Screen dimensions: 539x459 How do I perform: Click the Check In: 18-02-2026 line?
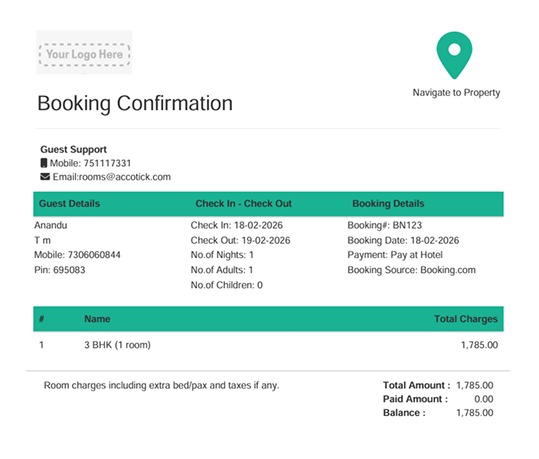(236, 225)
